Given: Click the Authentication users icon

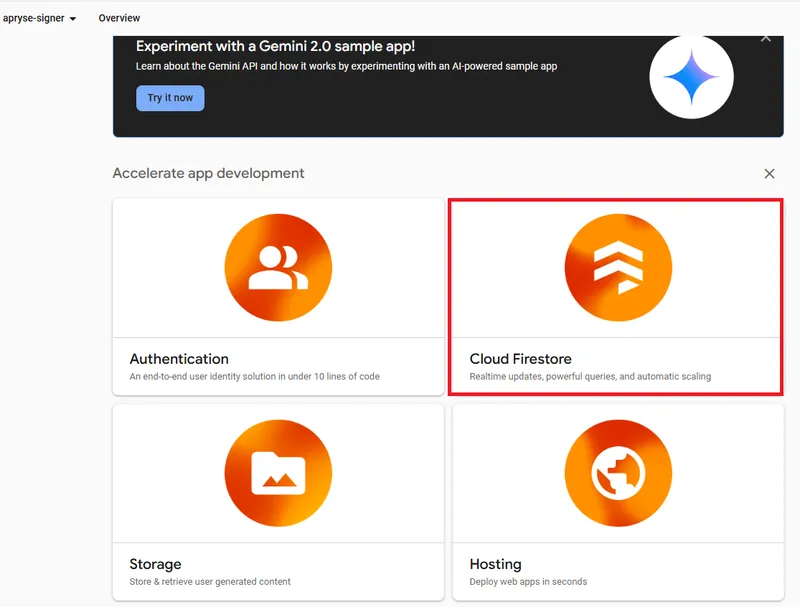Looking at the screenshot, I should click(x=278, y=268).
